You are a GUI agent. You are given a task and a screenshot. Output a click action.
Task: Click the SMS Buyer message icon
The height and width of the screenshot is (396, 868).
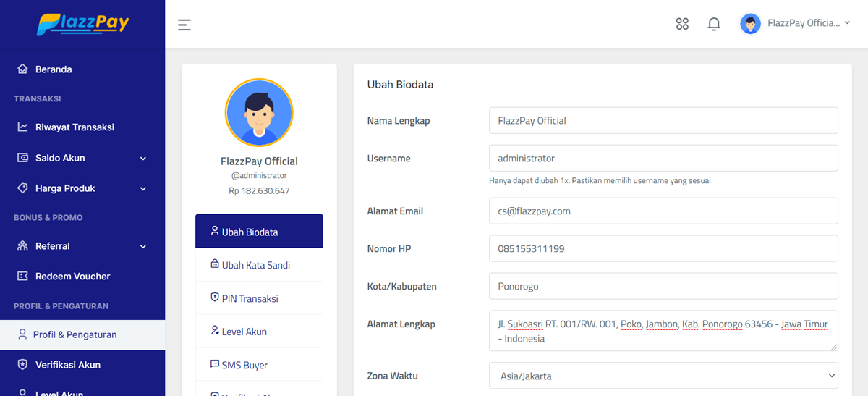[215, 364]
